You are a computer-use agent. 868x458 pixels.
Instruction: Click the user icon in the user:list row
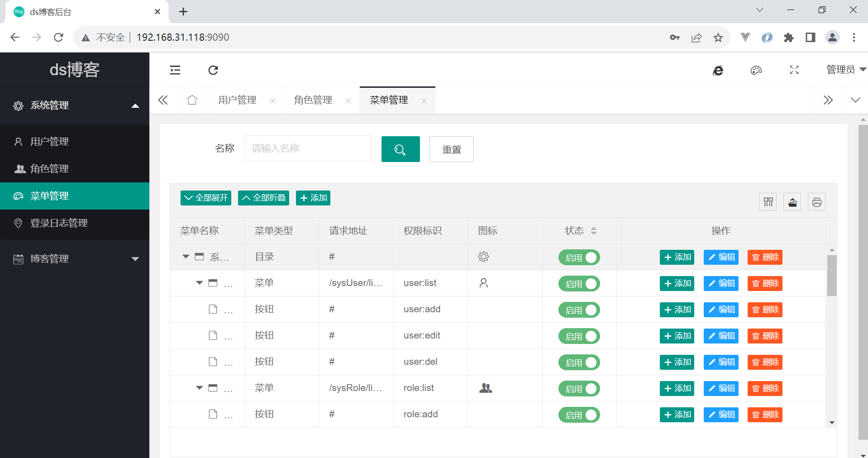pyautogui.click(x=483, y=283)
